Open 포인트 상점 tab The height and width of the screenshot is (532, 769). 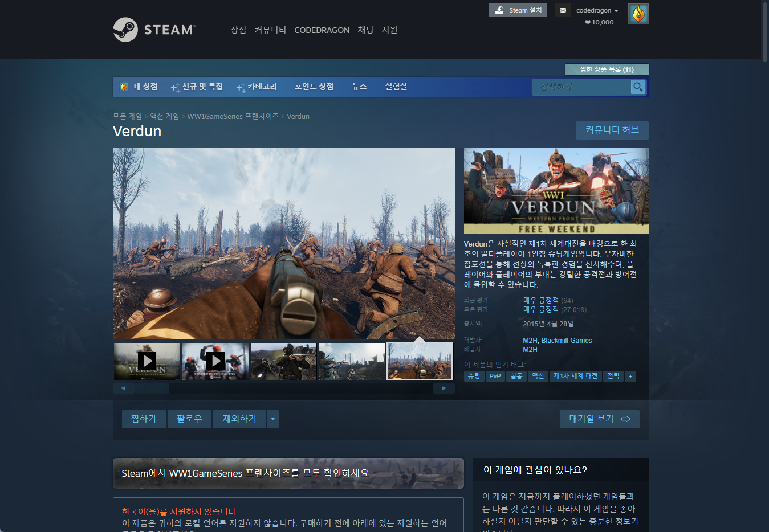point(314,87)
